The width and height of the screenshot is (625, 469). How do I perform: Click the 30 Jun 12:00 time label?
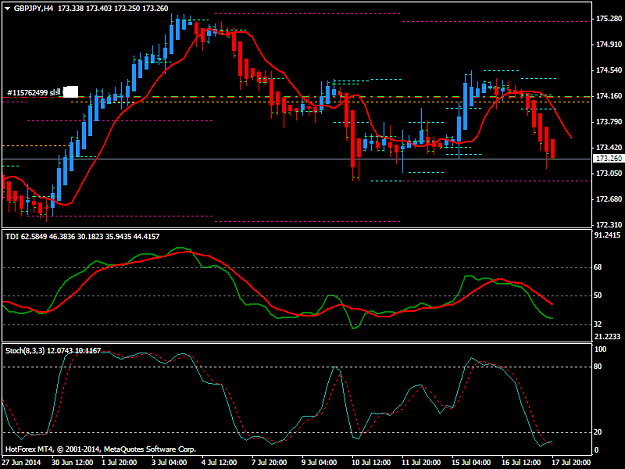pos(73,463)
